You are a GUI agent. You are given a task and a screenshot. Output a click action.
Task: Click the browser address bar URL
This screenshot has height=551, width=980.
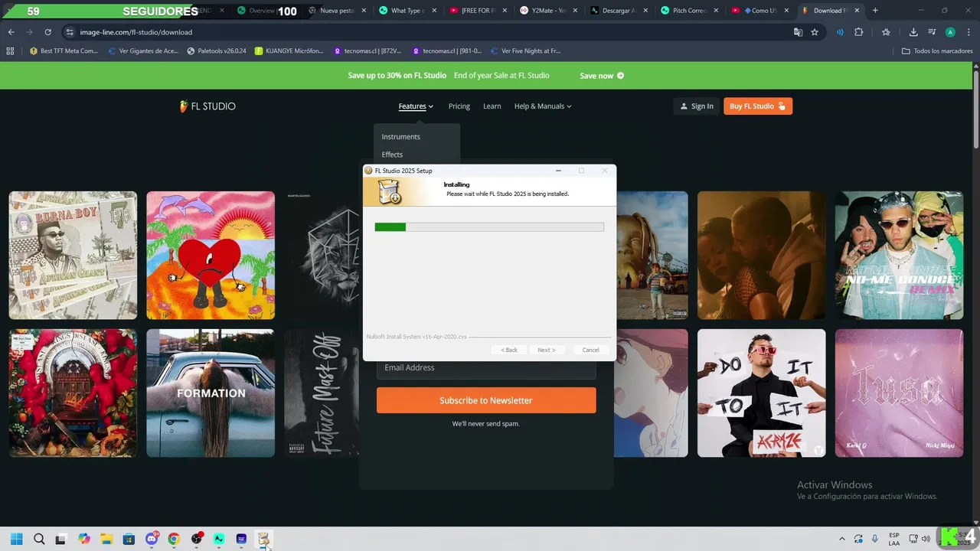pos(136,32)
